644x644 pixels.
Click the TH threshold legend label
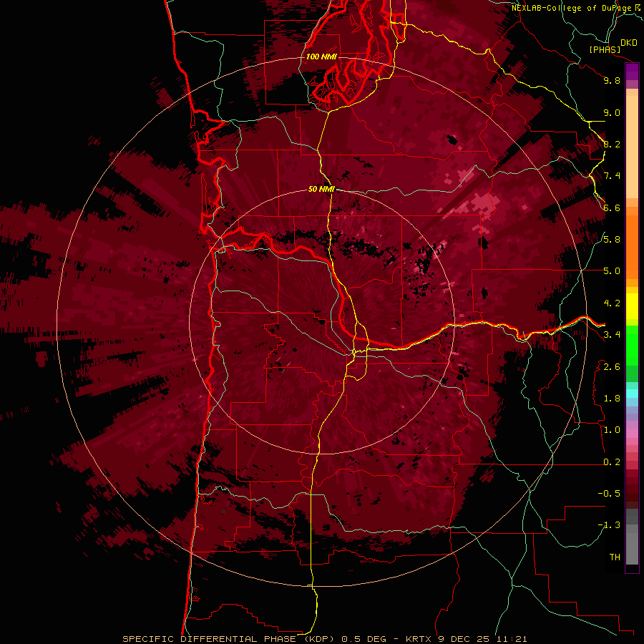(615, 557)
